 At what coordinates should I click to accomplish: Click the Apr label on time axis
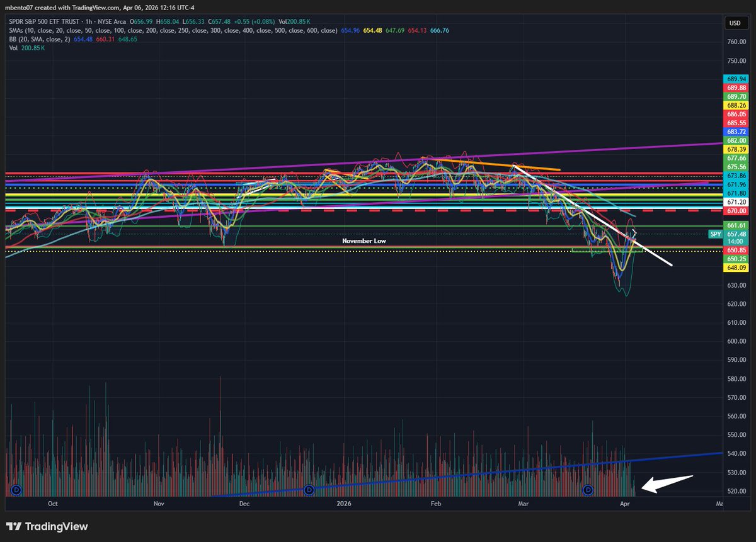pos(624,504)
